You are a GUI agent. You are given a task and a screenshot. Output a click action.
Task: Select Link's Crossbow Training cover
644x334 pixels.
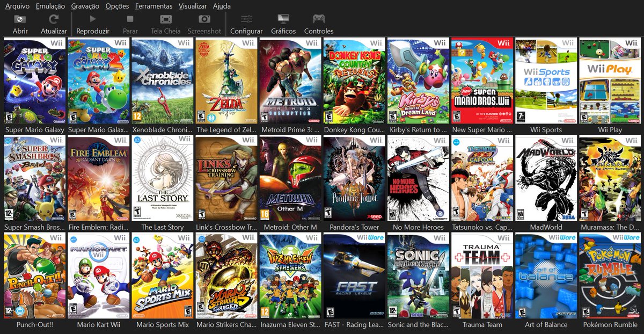coord(226,179)
